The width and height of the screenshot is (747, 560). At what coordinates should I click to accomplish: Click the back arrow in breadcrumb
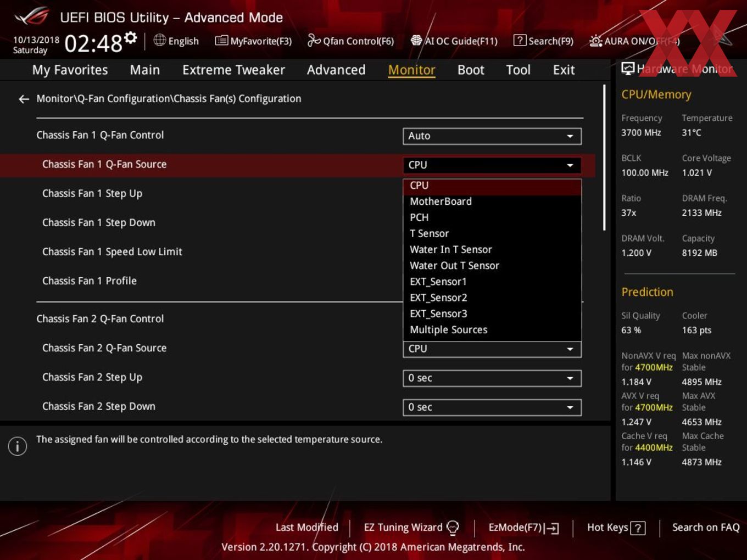tap(24, 99)
